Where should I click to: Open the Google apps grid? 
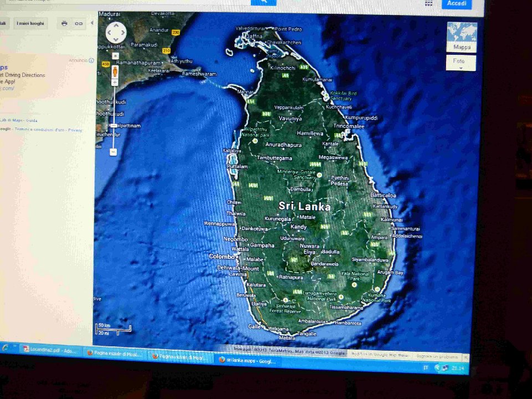coord(428,3)
